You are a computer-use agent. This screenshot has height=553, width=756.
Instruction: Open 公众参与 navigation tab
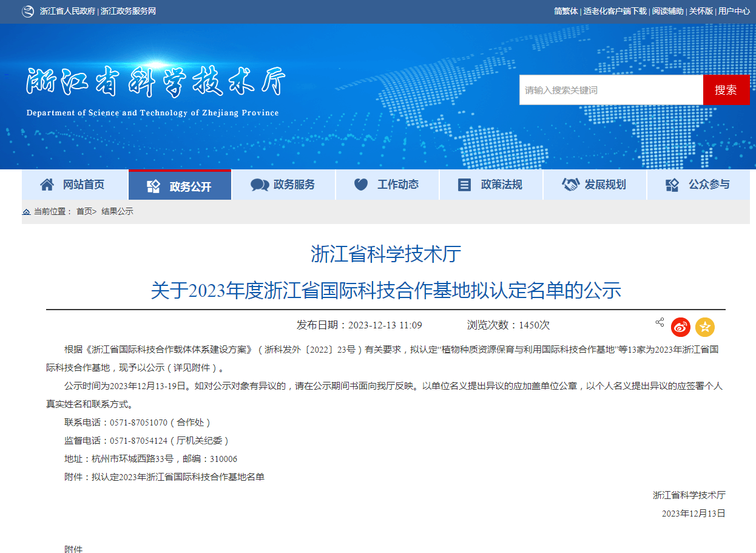[x=698, y=185]
